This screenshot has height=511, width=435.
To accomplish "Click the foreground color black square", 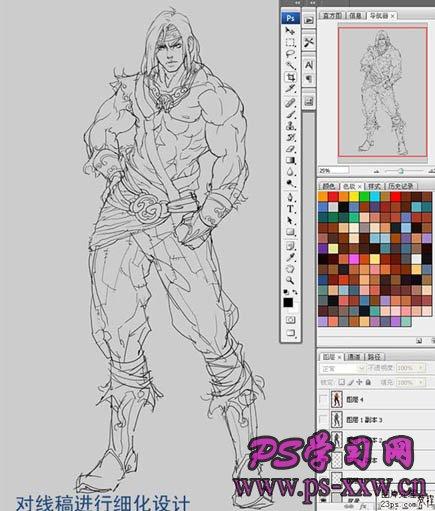I will (x=288, y=303).
